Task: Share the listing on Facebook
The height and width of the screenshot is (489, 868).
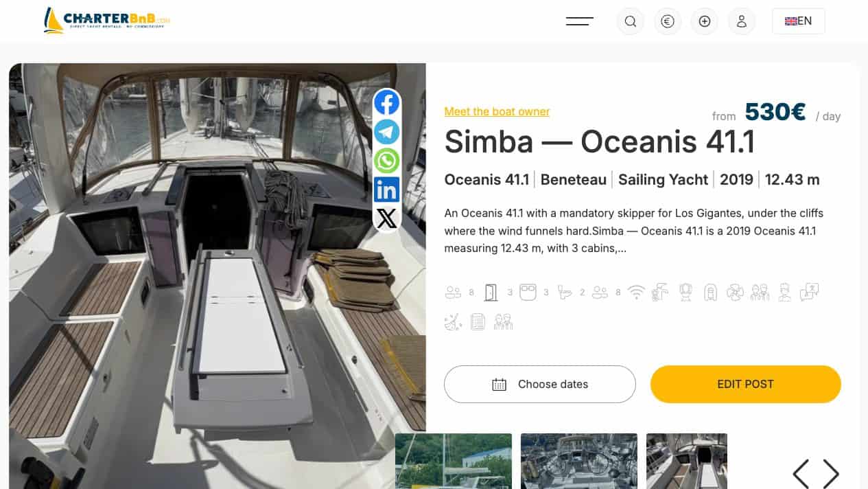Action: tap(387, 103)
